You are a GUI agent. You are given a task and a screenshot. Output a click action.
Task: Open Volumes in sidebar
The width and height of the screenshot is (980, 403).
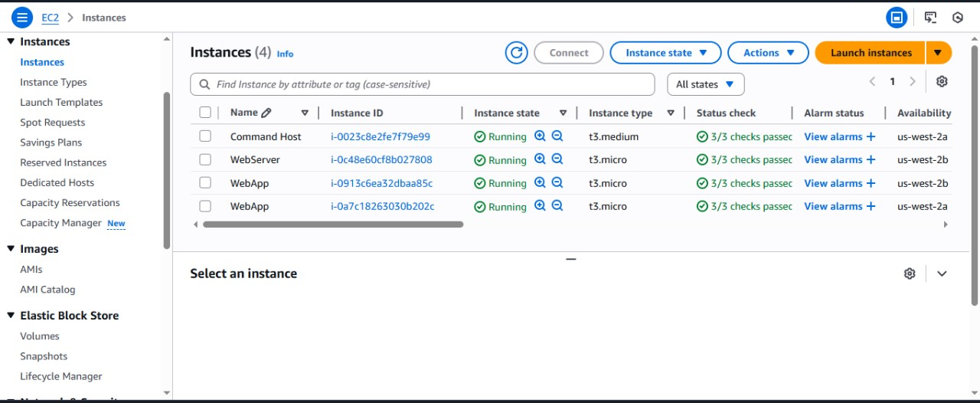40,336
